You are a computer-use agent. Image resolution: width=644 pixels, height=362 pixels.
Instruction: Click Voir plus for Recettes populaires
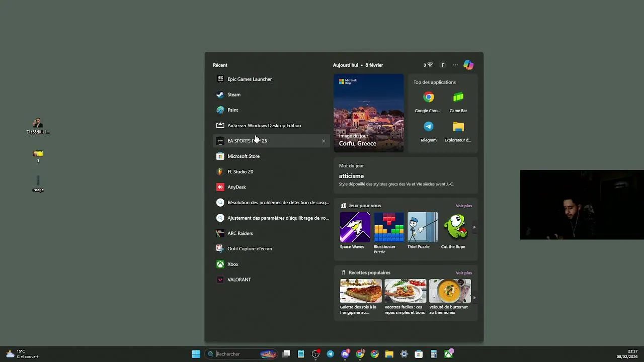coord(464,273)
